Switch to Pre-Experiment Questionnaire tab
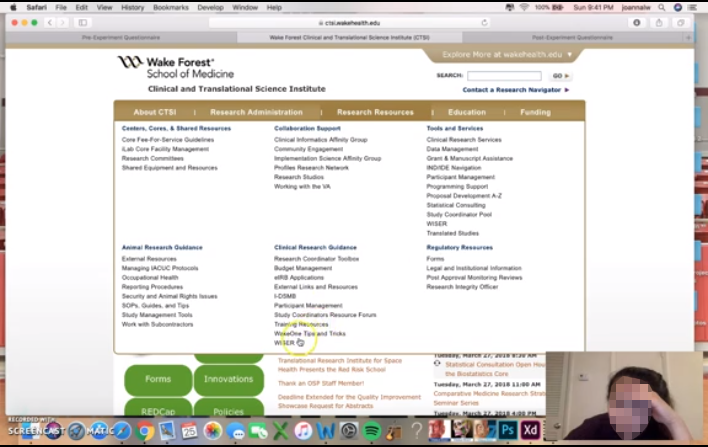 [121, 37]
